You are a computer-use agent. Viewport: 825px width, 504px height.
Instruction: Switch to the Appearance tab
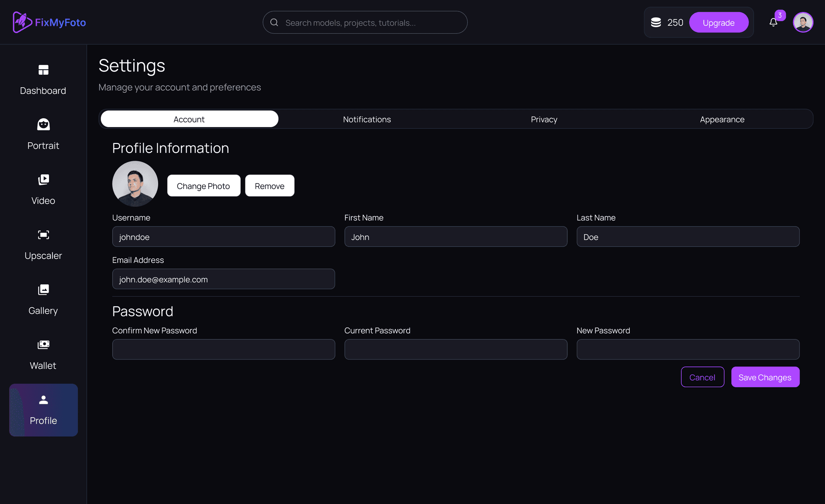pos(722,119)
